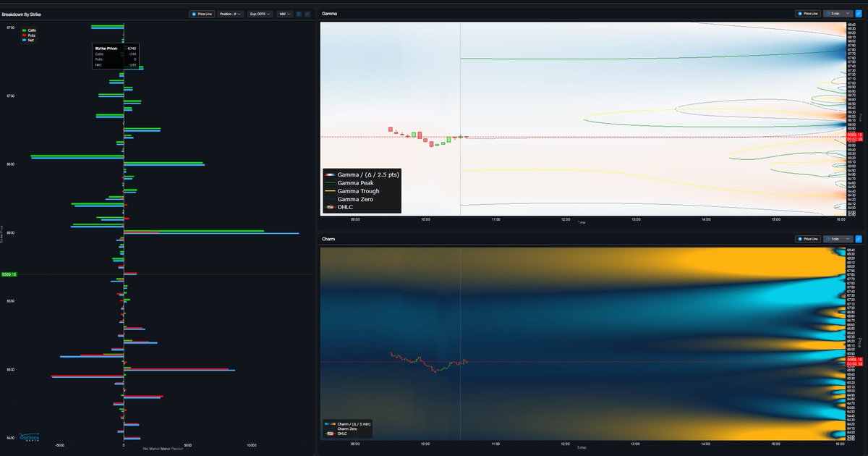Click the 6559.18 price label on strike axis

(9, 274)
